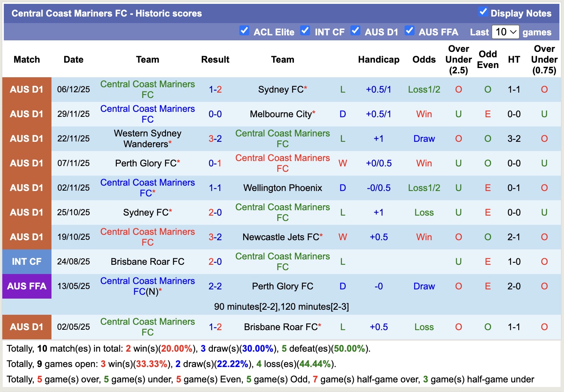This screenshot has width=564, height=392.
Task: Open Melbourne City team link
Action: click(x=280, y=114)
